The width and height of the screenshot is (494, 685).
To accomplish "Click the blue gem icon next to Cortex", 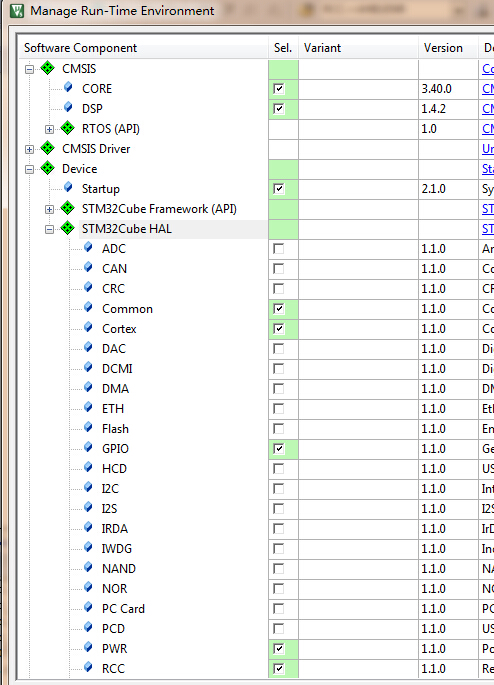I will click(x=88, y=328).
